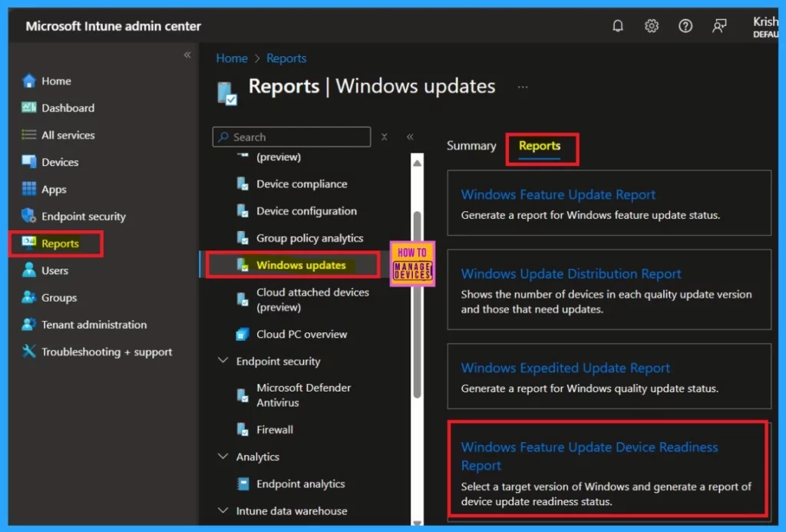Collapse the Intune data warehouse section
The width and height of the screenshot is (786, 532).
223,511
